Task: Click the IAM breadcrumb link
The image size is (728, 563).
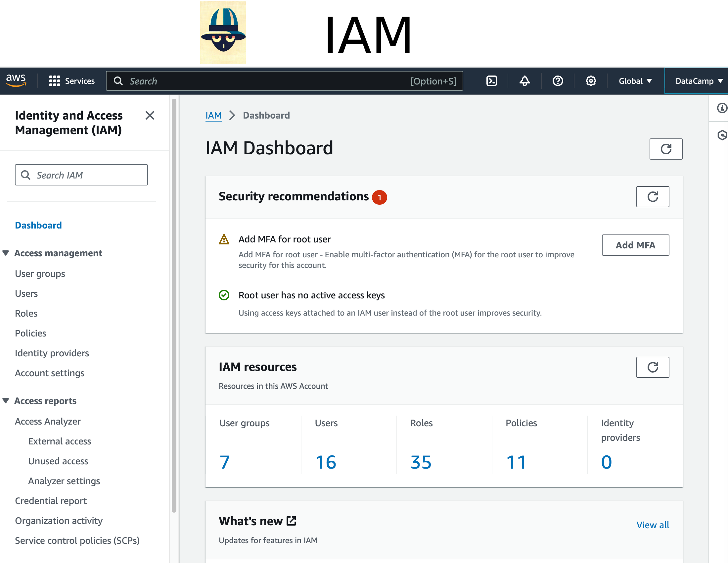Action: (x=213, y=115)
